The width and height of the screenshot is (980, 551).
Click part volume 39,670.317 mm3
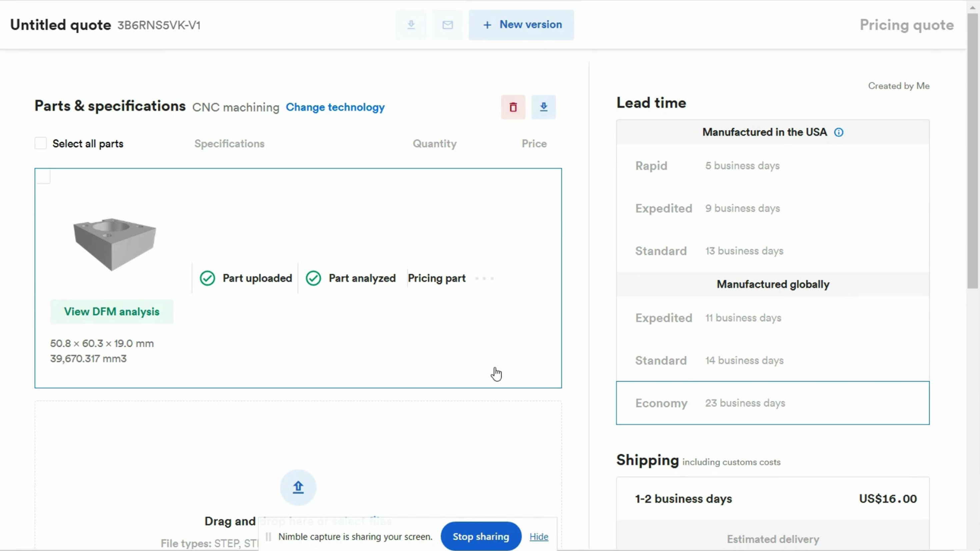88,359
